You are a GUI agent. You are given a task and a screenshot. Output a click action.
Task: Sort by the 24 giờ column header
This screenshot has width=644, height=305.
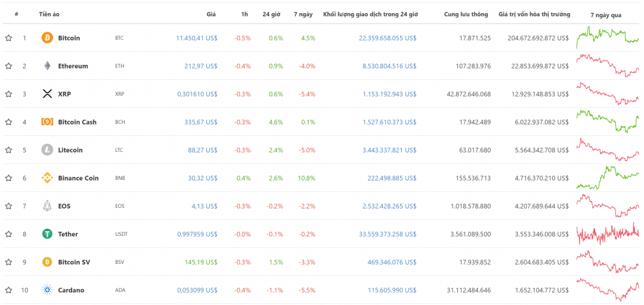click(x=271, y=14)
